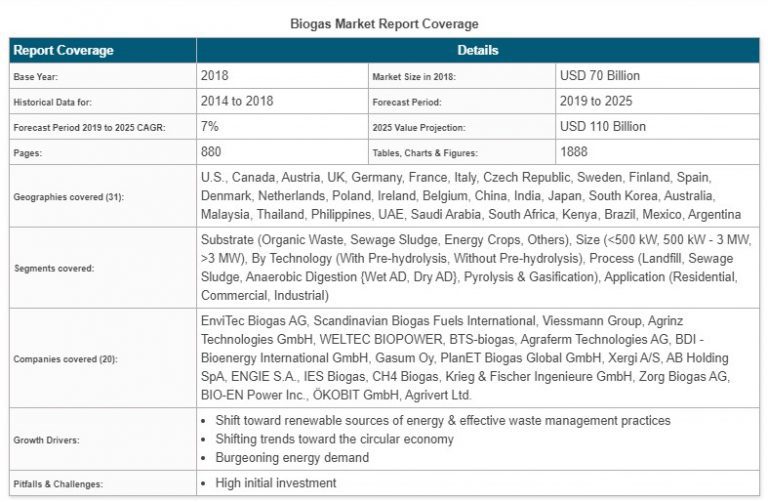Click the Report Coverage column header
768x502 pixels.
tap(64, 50)
